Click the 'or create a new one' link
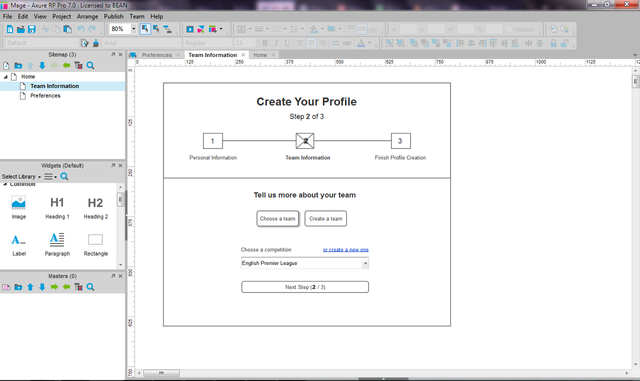The image size is (640, 381). (346, 250)
